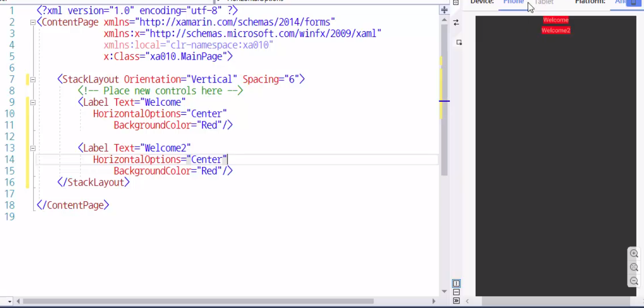Click the phone orientation icon button
This screenshot has width=644, height=308.
(x=633, y=3)
